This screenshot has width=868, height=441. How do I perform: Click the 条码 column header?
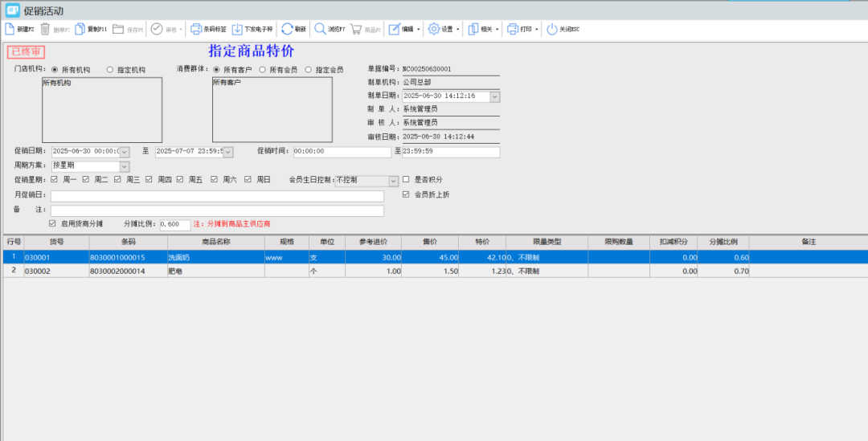(129, 243)
